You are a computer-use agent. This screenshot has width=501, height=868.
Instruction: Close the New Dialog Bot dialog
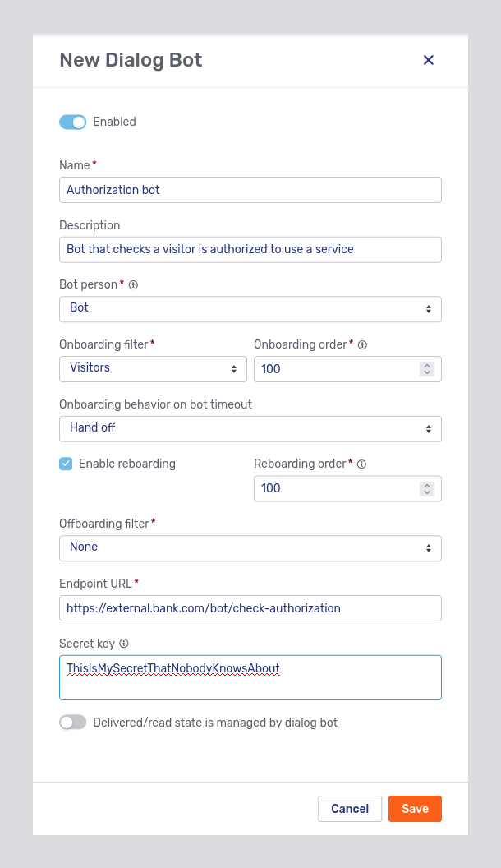click(x=428, y=60)
